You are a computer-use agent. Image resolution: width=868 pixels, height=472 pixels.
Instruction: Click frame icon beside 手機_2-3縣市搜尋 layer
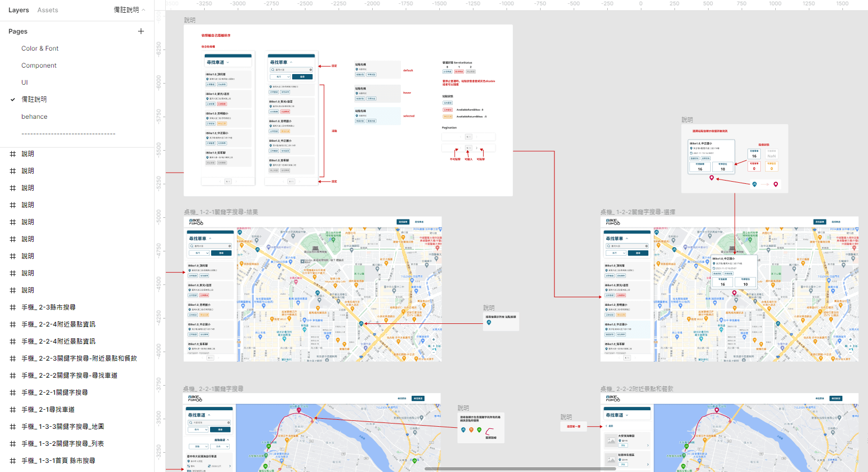(x=13, y=307)
